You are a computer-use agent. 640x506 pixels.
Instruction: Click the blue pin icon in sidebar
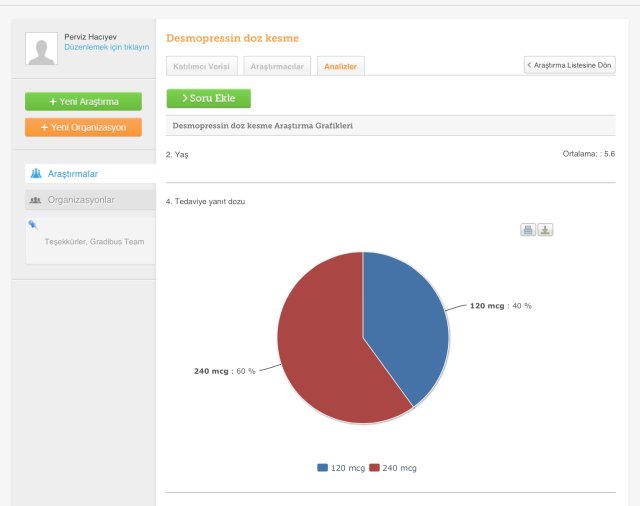click(33, 225)
